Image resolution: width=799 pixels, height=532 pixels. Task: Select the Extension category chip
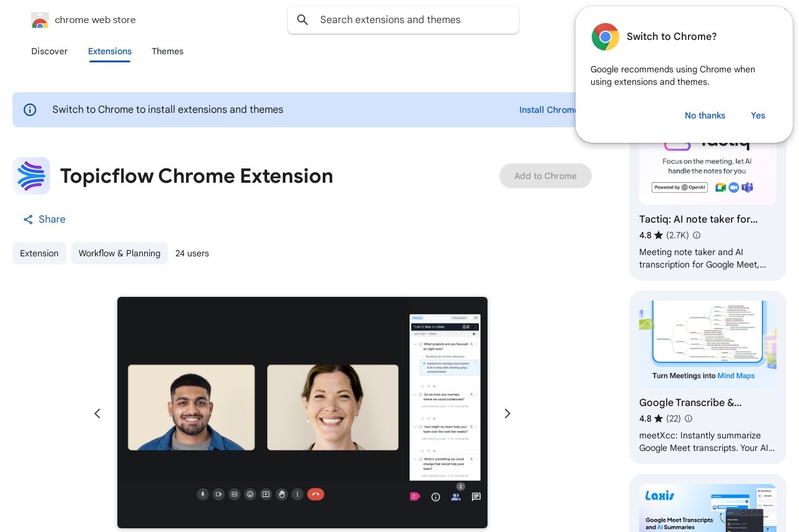coord(39,253)
